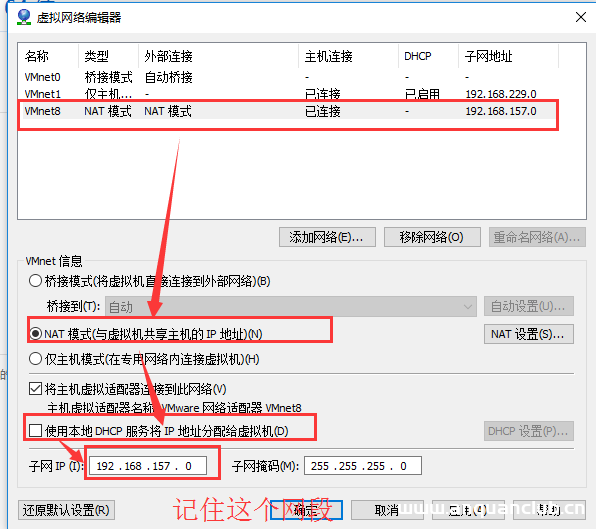Click the 移除网络(O) button

point(432,237)
